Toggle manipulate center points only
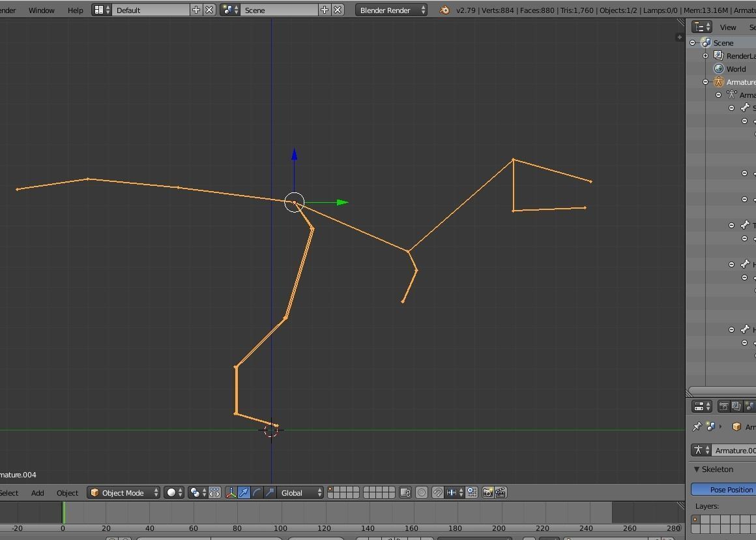 click(x=214, y=492)
